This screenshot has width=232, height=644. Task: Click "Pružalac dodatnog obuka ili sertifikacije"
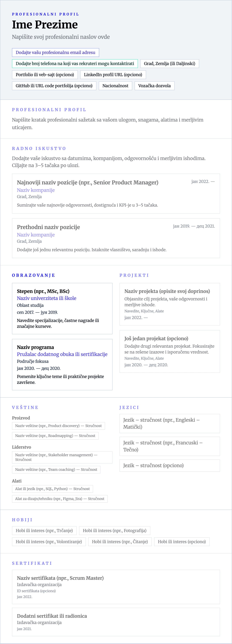[62, 354]
